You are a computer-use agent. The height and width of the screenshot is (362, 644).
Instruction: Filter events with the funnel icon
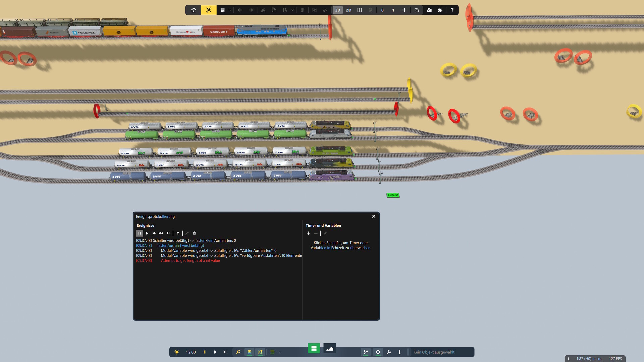pos(178,233)
